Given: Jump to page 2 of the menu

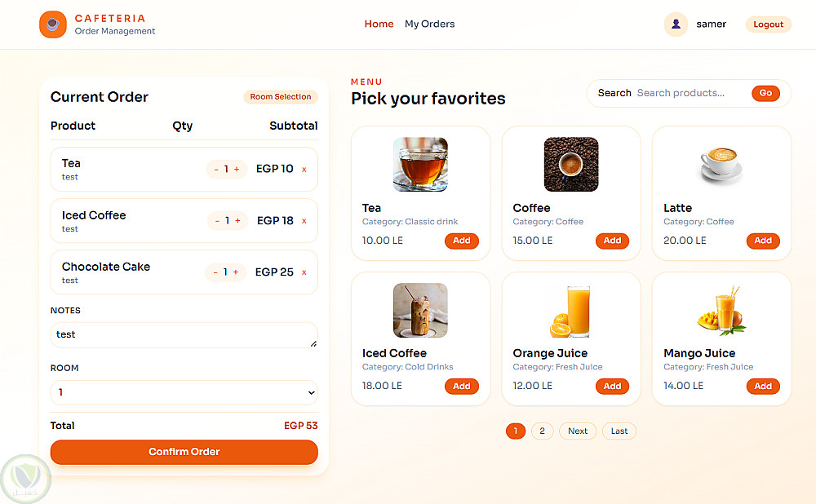Looking at the screenshot, I should [542, 431].
